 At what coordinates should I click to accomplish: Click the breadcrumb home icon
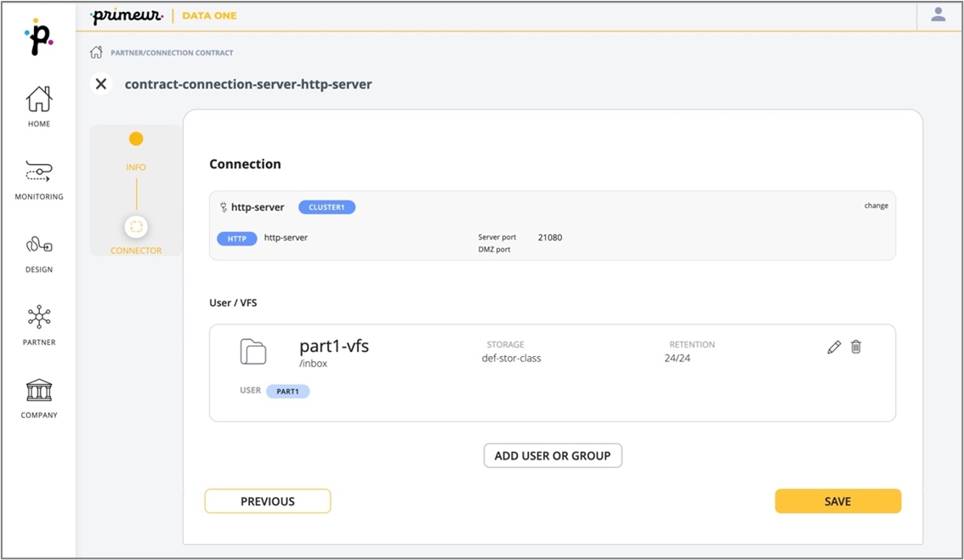[96, 53]
